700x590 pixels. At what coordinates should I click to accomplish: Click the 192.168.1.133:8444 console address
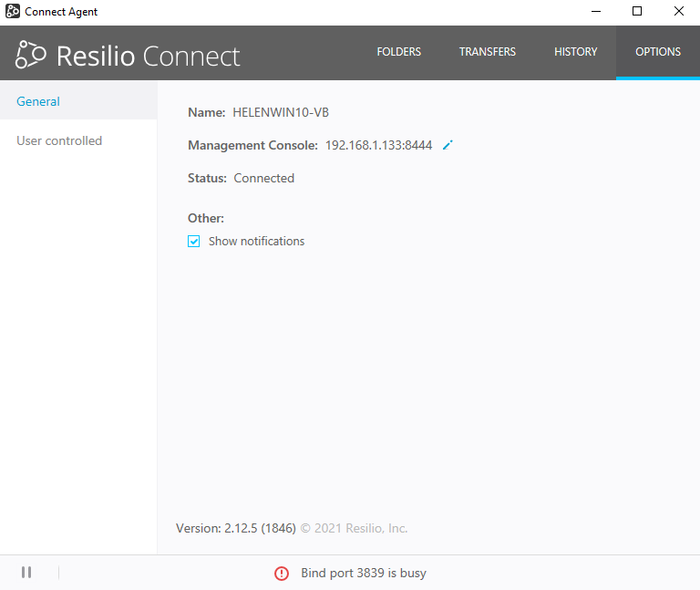pos(378,145)
